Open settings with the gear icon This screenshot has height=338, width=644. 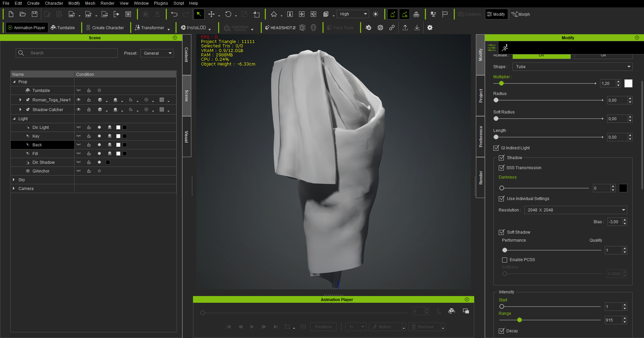click(430, 28)
